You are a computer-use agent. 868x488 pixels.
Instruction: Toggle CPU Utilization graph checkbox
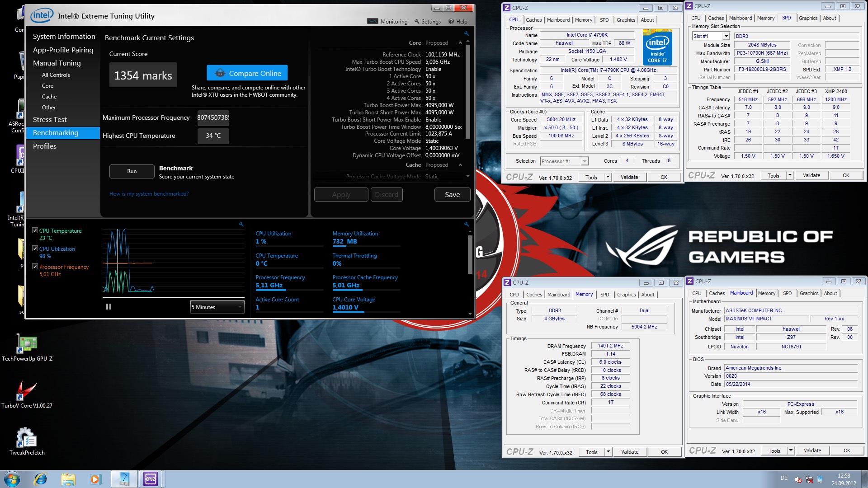click(35, 249)
